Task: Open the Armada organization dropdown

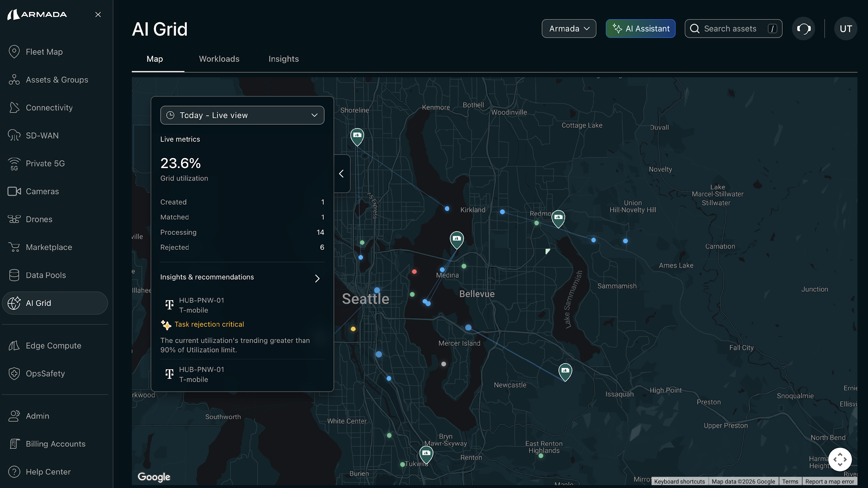Action: (x=569, y=28)
